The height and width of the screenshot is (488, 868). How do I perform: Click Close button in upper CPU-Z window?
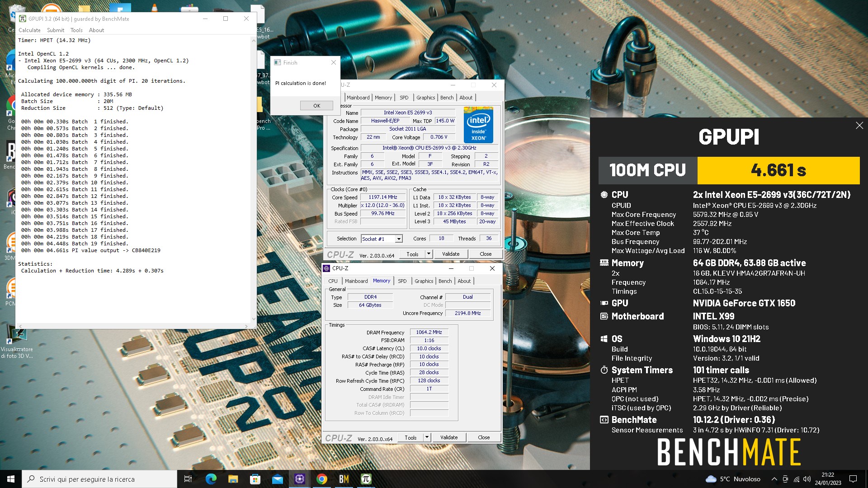486,254
